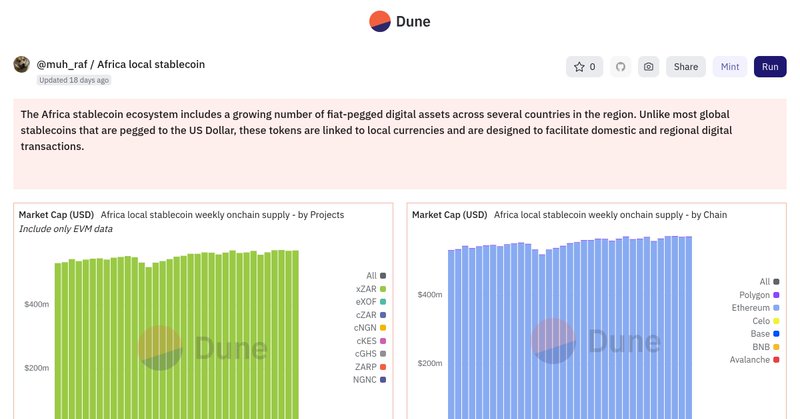Toggle cGHS series in the legend
Screen dimensions: 800x419
point(370,354)
